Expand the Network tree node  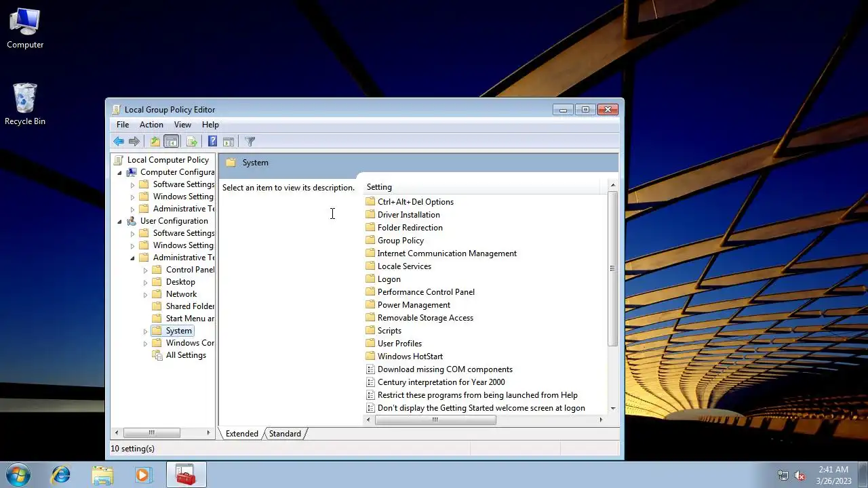[x=145, y=294]
